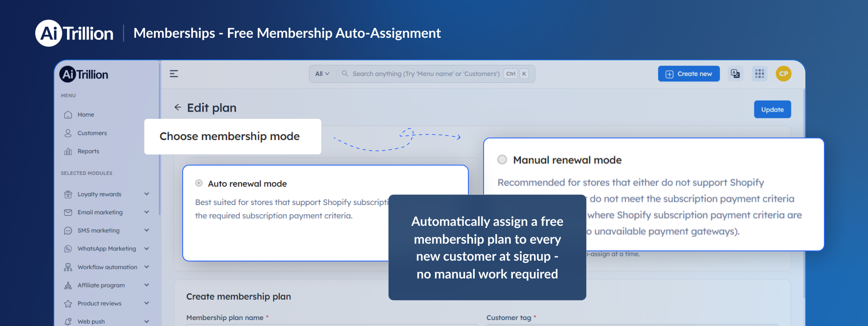868x326 pixels.
Task: Expand WhatsApp Marketing chevron
Action: tap(147, 249)
